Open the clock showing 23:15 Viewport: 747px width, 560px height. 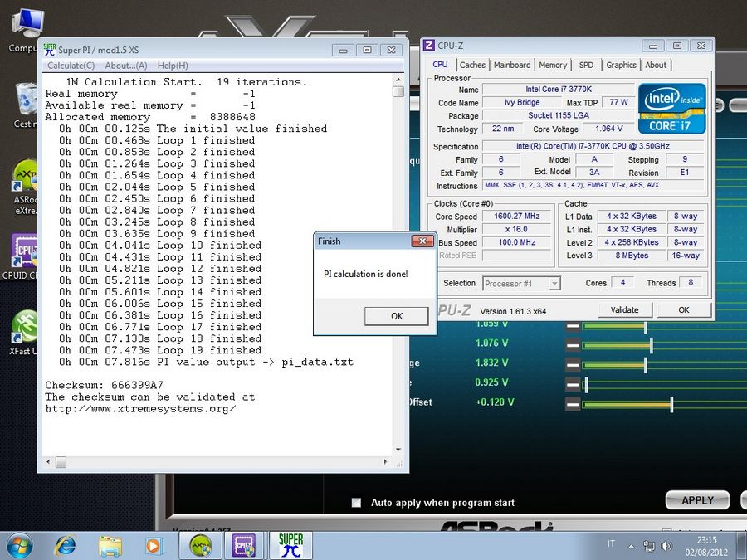click(706, 546)
